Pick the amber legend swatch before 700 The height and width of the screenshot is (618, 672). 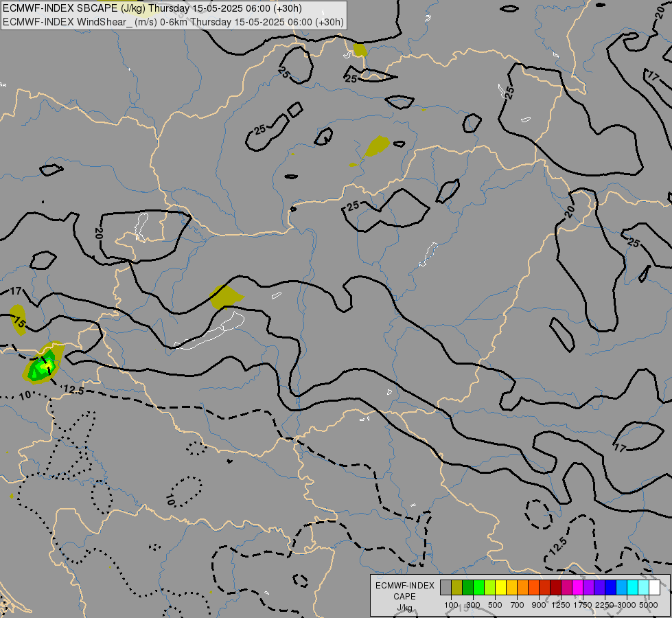[511, 587]
